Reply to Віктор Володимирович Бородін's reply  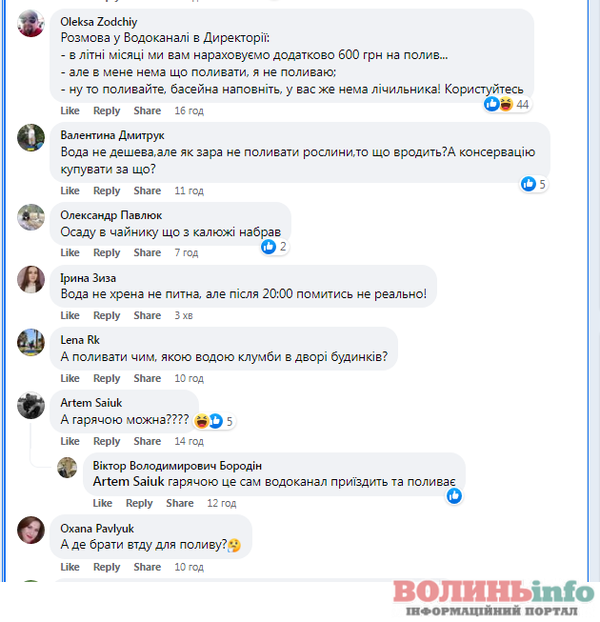pyautogui.click(x=139, y=503)
